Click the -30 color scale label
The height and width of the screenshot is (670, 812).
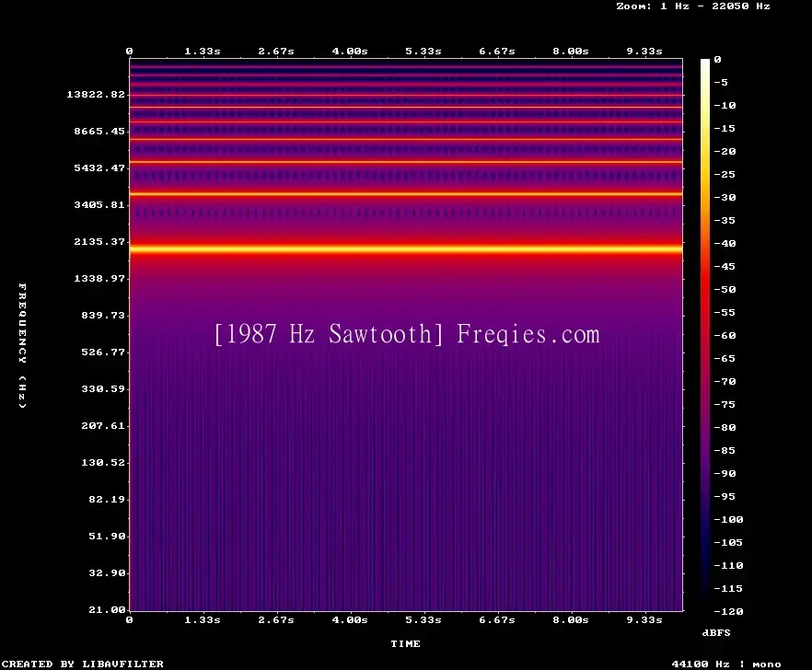pyautogui.click(x=725, y=197)
